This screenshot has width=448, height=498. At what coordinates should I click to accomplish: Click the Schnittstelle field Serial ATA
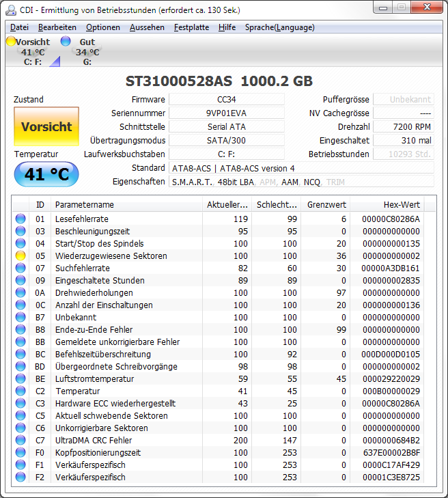[x=226, y=127]
